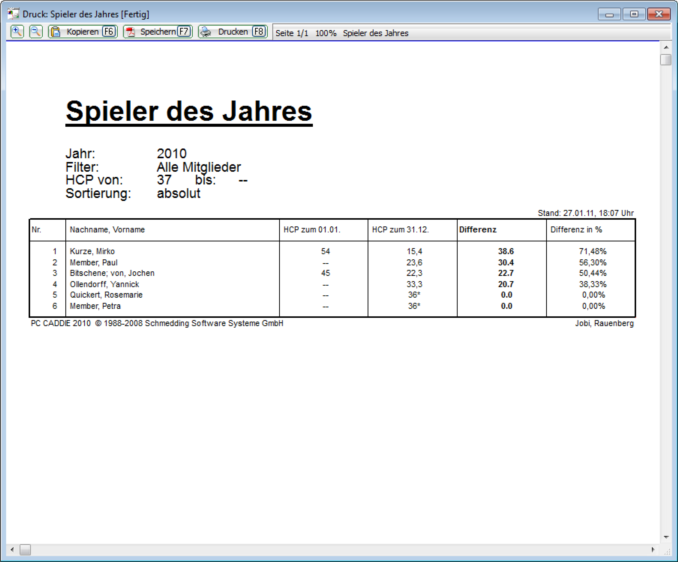
Task: Click percentage '50,44%'
Action: pos(593,273)
